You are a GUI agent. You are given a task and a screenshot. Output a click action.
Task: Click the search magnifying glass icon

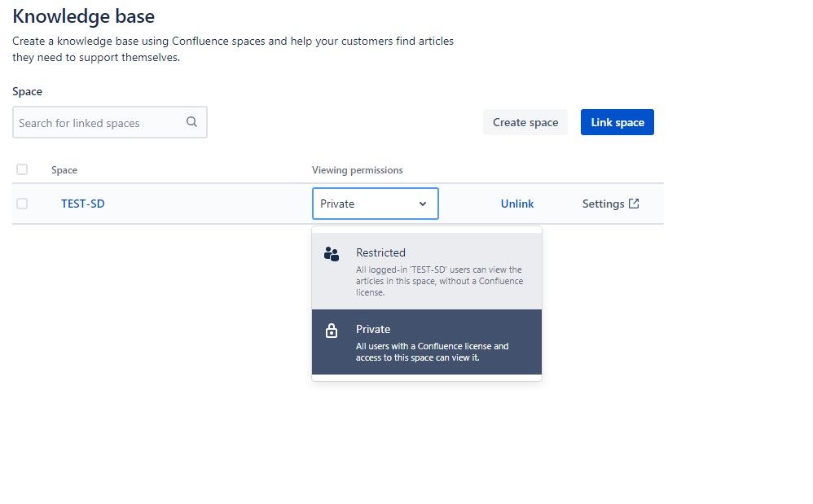coord(191,121)
